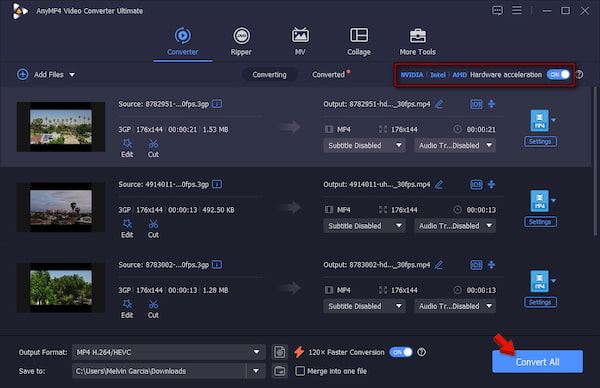Show media info for 8783002 source file
Screen dimensions: 600x388
[217, 264]
